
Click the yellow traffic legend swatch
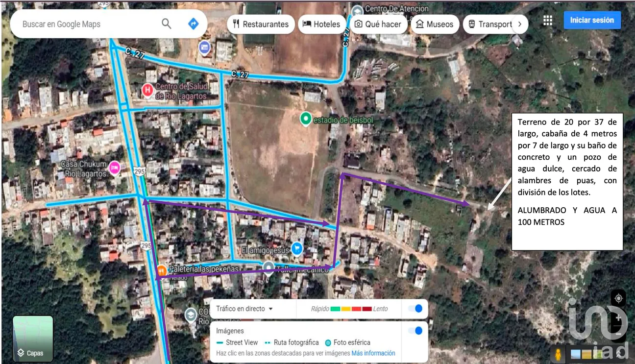tap(346, 309)
